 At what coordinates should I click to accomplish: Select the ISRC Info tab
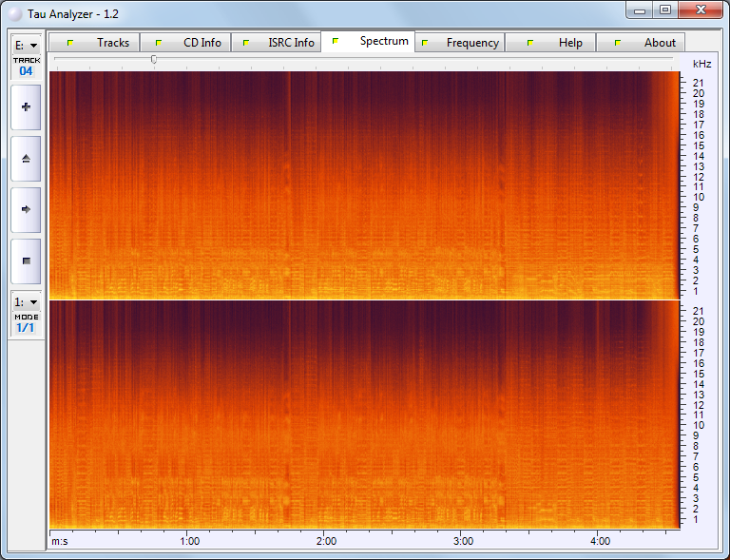pyautogui.click(x=291, y=43)
